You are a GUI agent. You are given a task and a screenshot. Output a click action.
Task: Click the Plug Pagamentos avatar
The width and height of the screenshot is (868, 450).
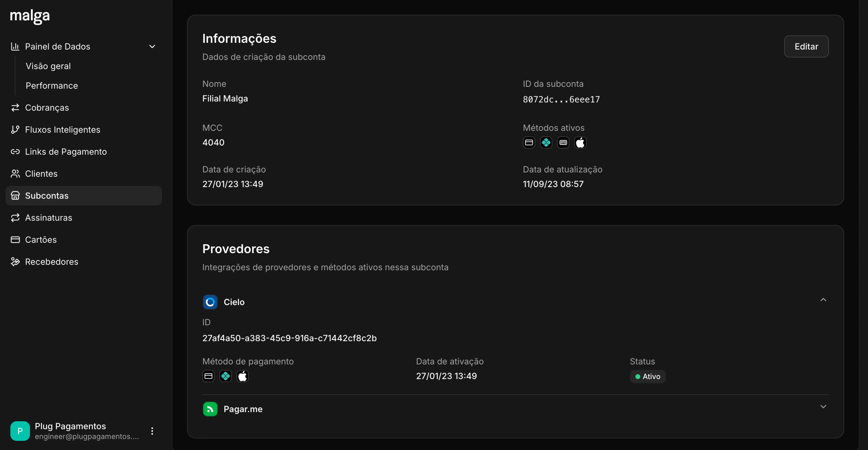20,431
